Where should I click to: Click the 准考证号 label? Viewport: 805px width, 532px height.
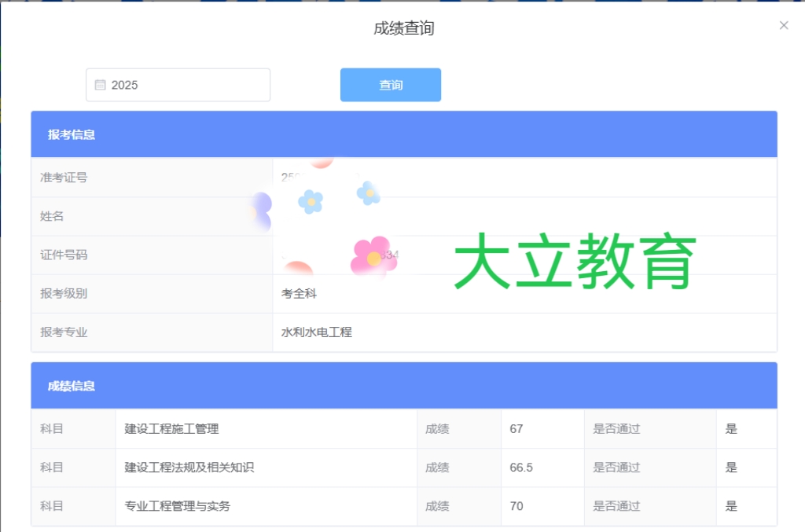pos(64,178)
